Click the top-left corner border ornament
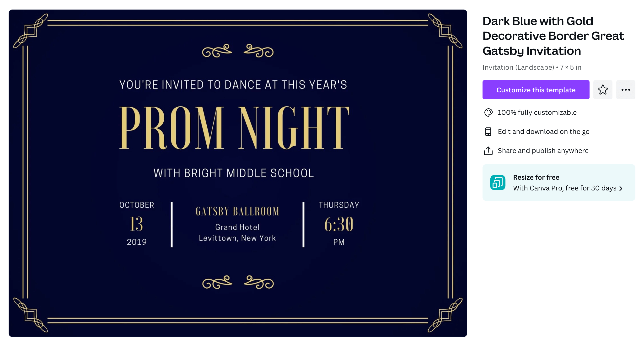 (x=31, y=31)
